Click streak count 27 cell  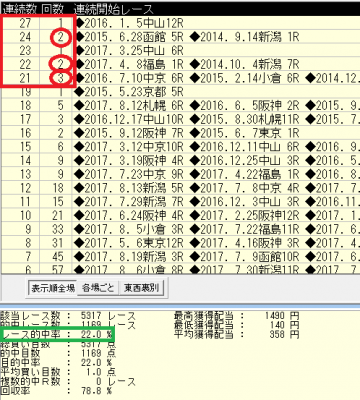click(25, 23)
